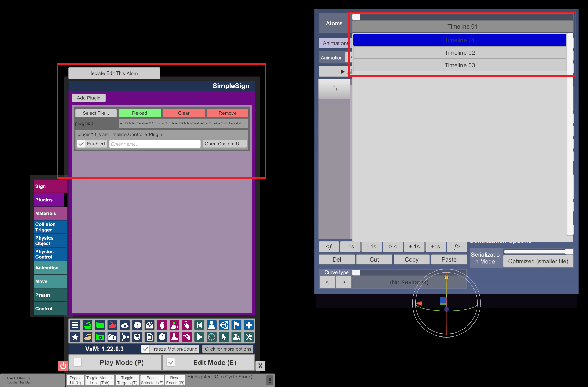Click the Copy keyframe button
Image resolution: width=588 pixels, height=387 pixels.
(412, 259)
